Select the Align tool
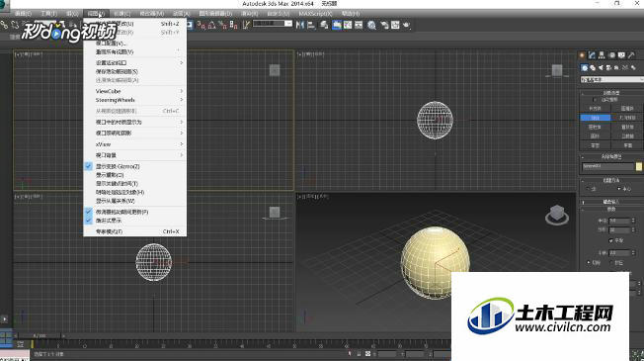 311,25
